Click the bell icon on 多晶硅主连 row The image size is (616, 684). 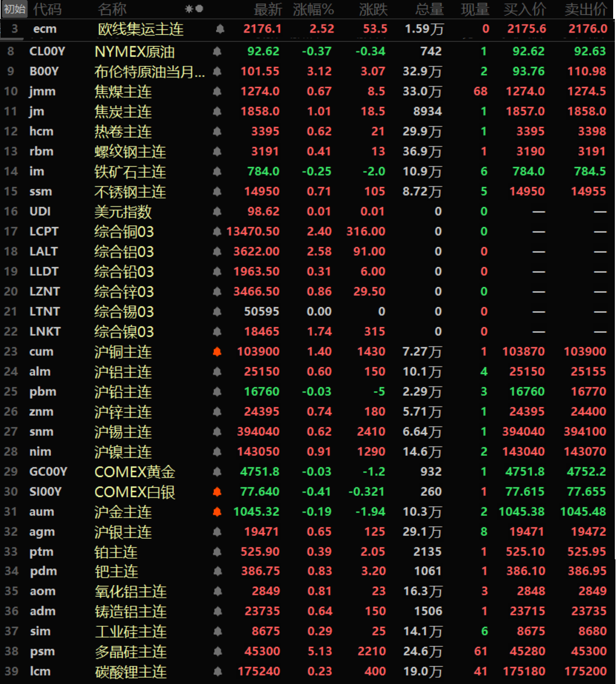[x=217, y=651]
